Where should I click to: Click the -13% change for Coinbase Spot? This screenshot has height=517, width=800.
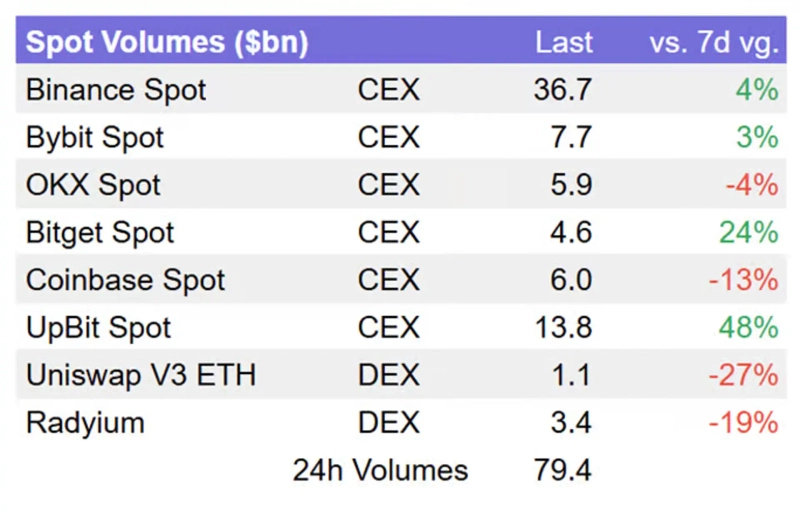point(743,280)
